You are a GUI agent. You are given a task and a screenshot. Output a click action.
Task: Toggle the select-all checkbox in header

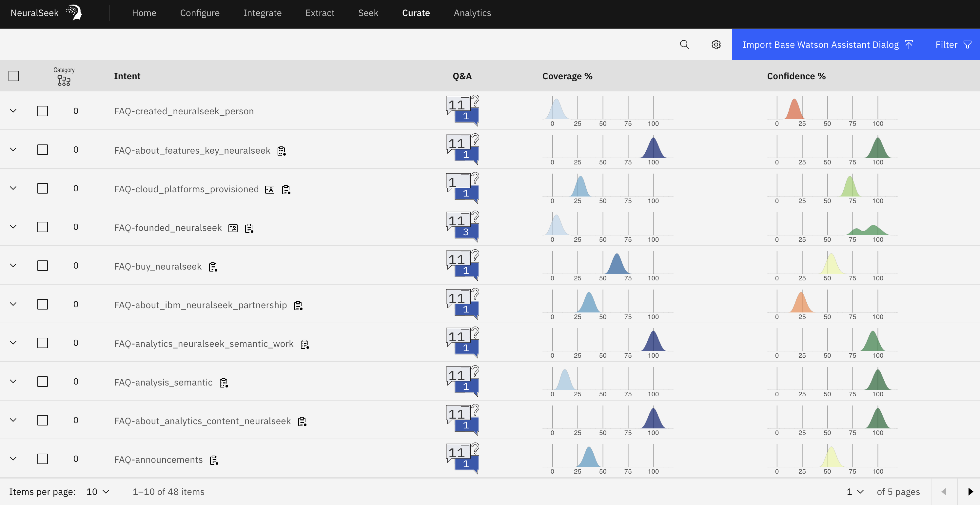(14, 76)
